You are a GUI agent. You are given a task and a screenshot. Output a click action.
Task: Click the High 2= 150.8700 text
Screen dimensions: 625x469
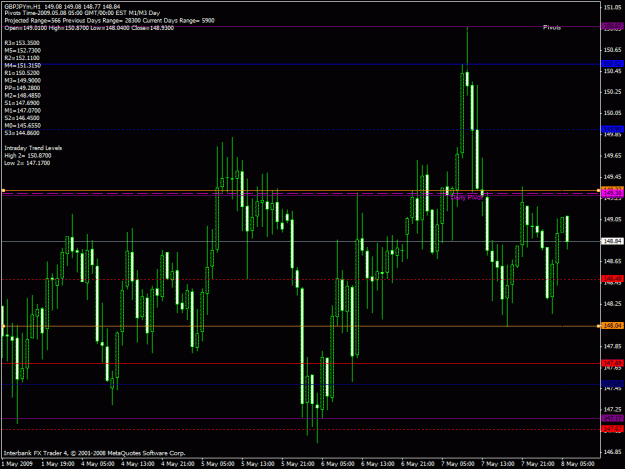click(28, 156)
